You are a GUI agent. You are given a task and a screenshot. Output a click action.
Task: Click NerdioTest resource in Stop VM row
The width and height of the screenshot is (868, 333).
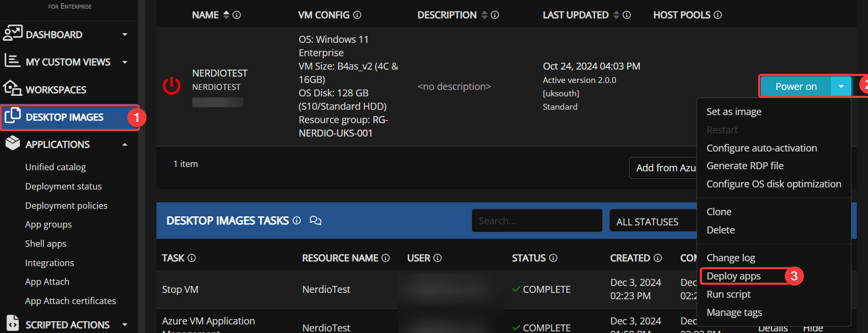326,290
